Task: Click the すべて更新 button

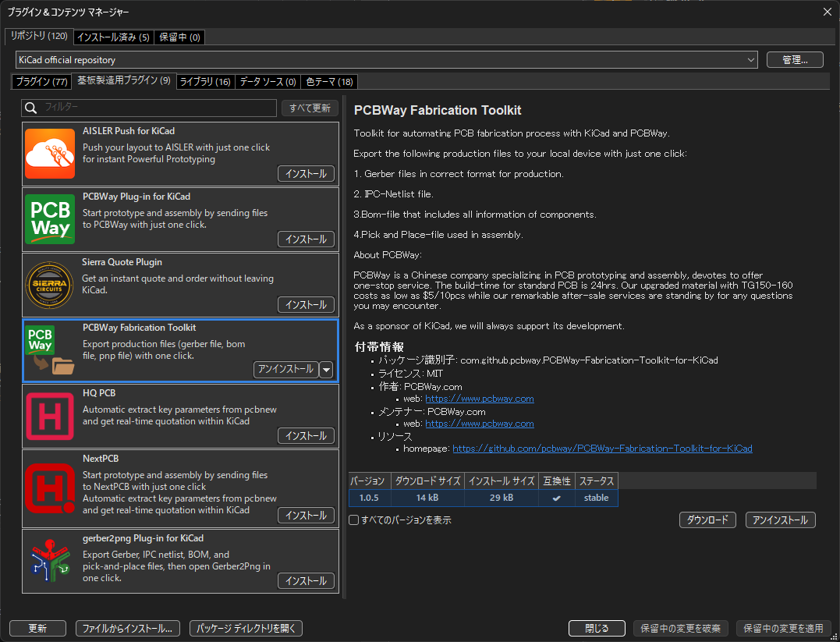Action: pos(310,108)
